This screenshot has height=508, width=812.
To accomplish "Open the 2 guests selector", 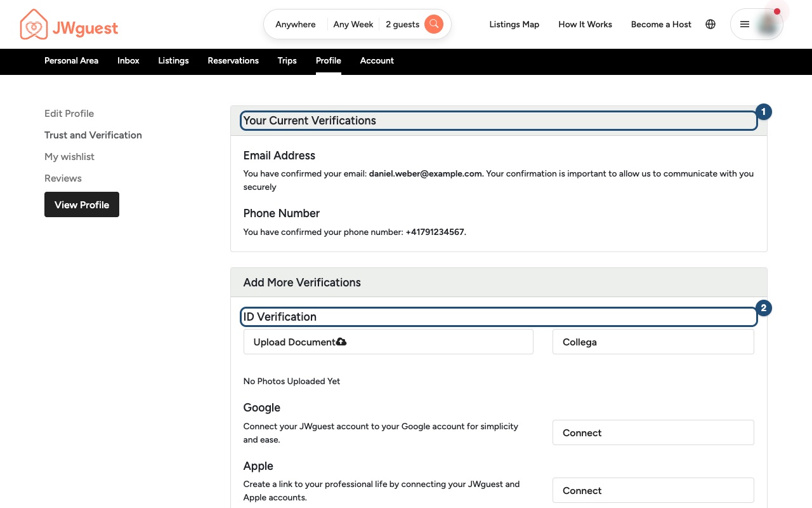I will coord(402,24).
